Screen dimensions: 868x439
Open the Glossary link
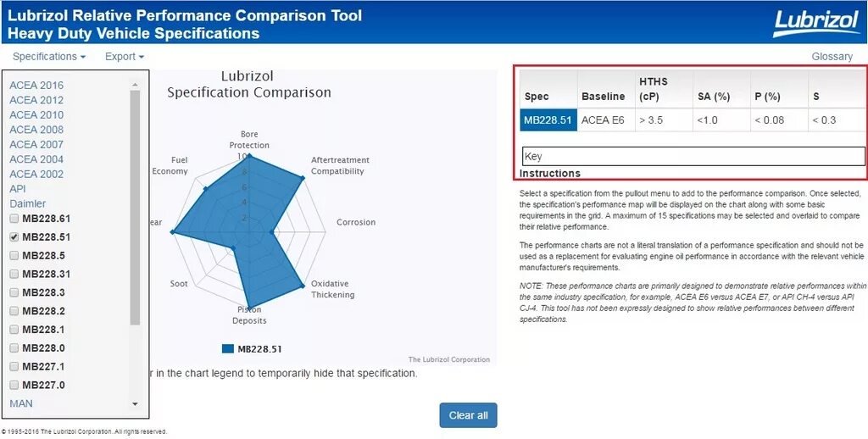832,57
